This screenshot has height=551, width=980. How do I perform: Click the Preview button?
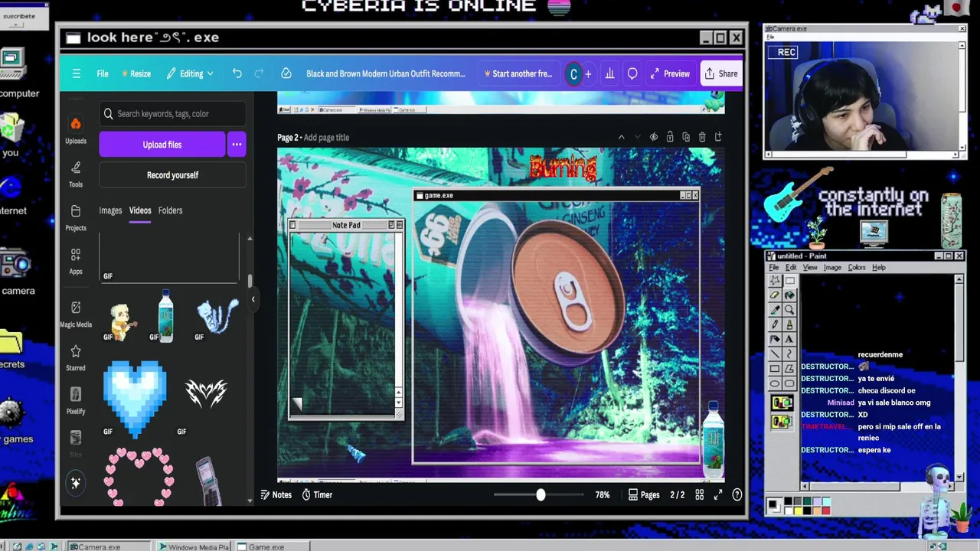670,73
